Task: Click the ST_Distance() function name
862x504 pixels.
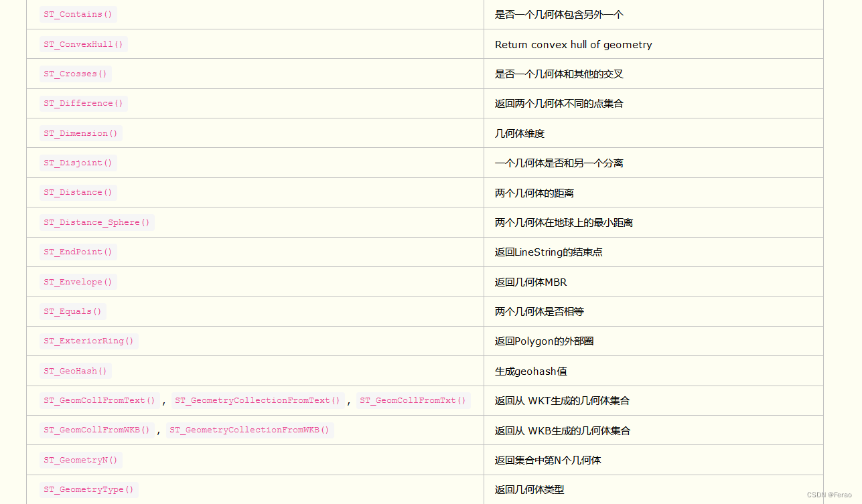Action: click(78, 192)
